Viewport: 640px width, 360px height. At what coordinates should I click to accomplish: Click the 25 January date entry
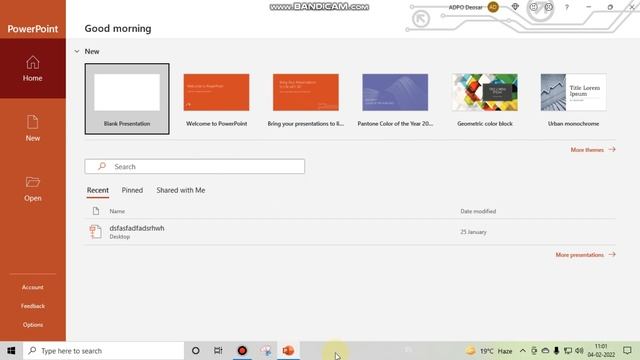(473, 232)
